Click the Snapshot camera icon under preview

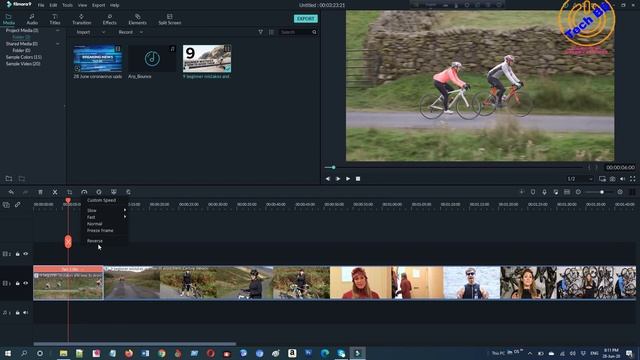point(613,179)
